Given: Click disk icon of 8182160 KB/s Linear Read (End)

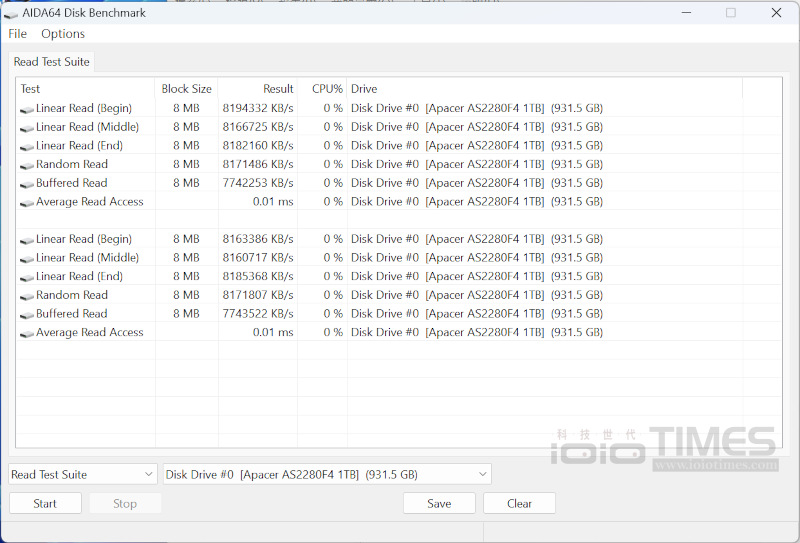Looking at the screenshot, I should tap(27, 146).
